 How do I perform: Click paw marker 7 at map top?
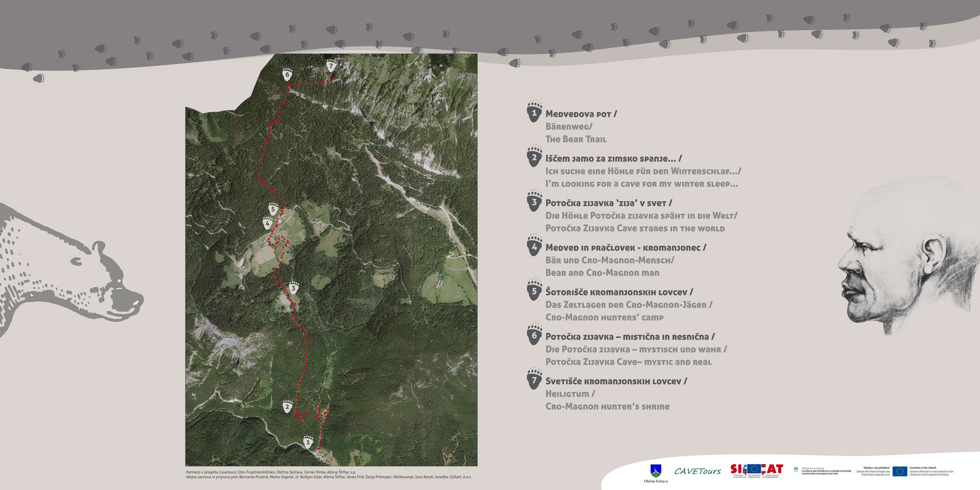click(331, 65)
